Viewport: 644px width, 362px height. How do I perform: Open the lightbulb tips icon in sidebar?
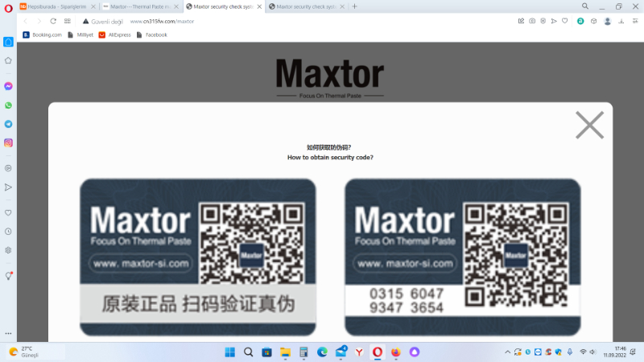click(x=8, y=276)
